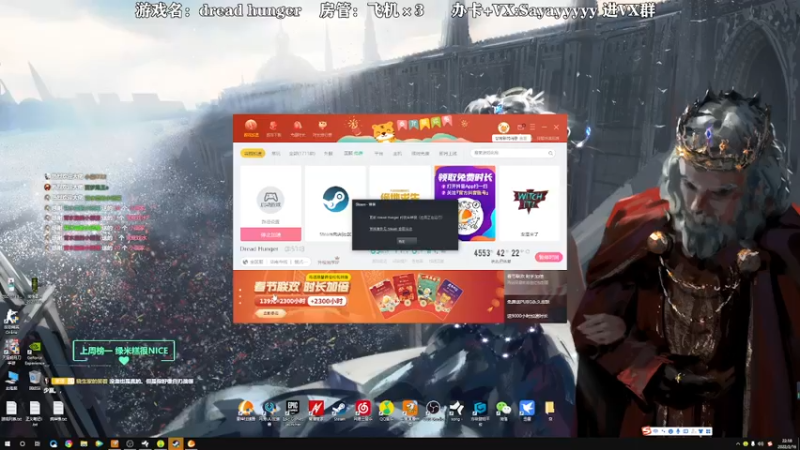Open the QQ Music desktop shortcut
This screenshot has width=800, height=450.
tap(386, 411)
